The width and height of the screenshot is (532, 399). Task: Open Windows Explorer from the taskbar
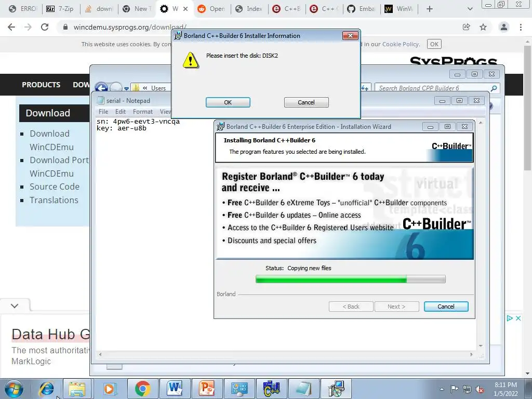[77, 389]
